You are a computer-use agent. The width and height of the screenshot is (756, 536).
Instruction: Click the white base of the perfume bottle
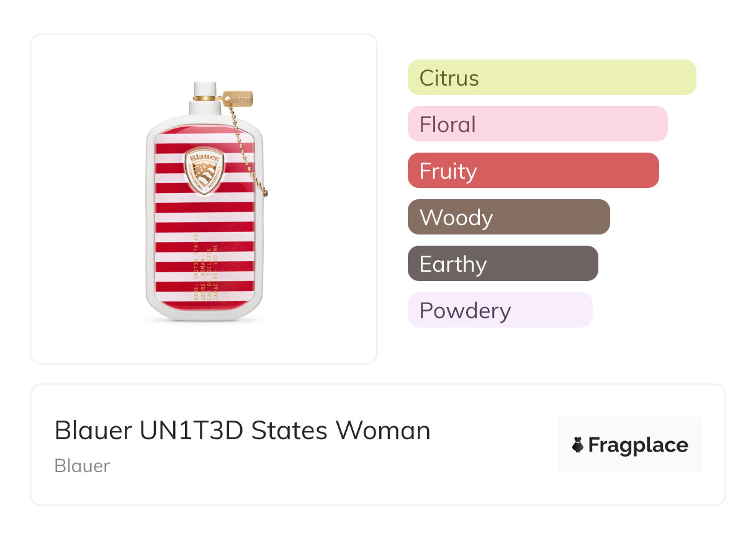coord(204,313)
